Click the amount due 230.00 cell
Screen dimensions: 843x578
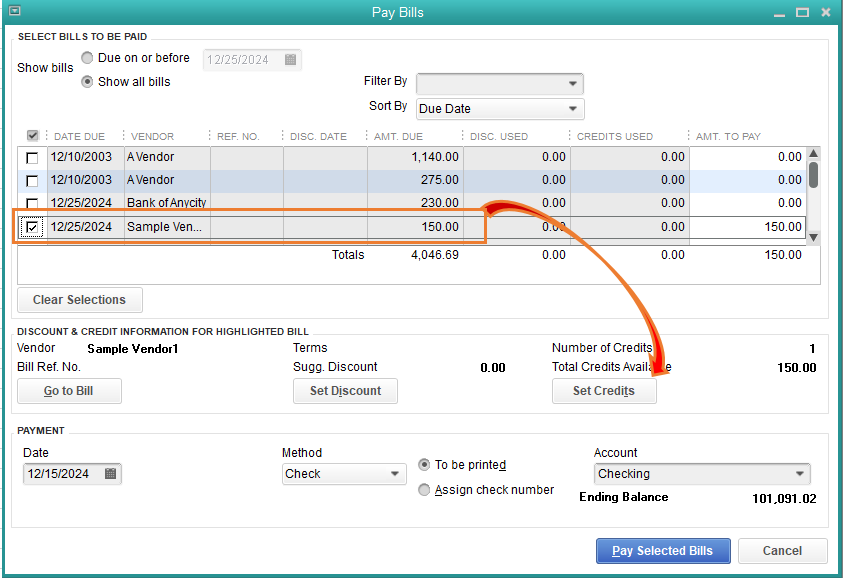coord(415,203)
